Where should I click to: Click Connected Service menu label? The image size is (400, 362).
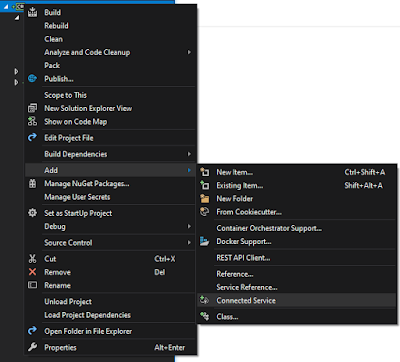246,300
